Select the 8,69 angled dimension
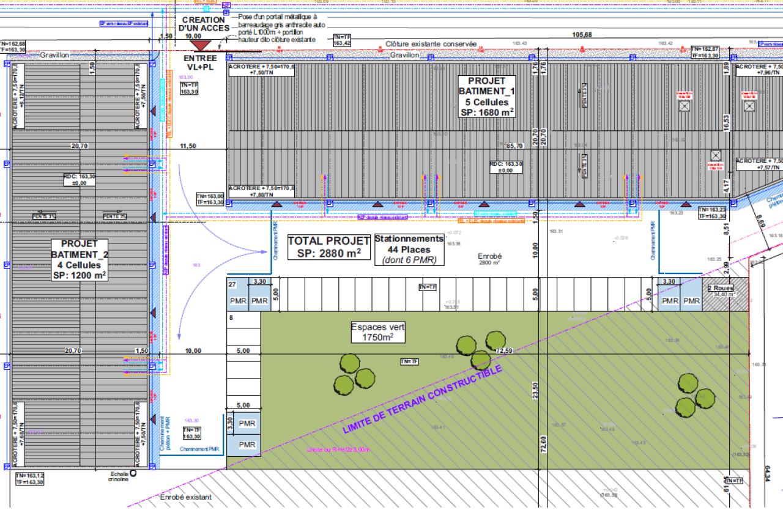Image resolution: width=783 pixels, height=532 pixels. (760, 221)
